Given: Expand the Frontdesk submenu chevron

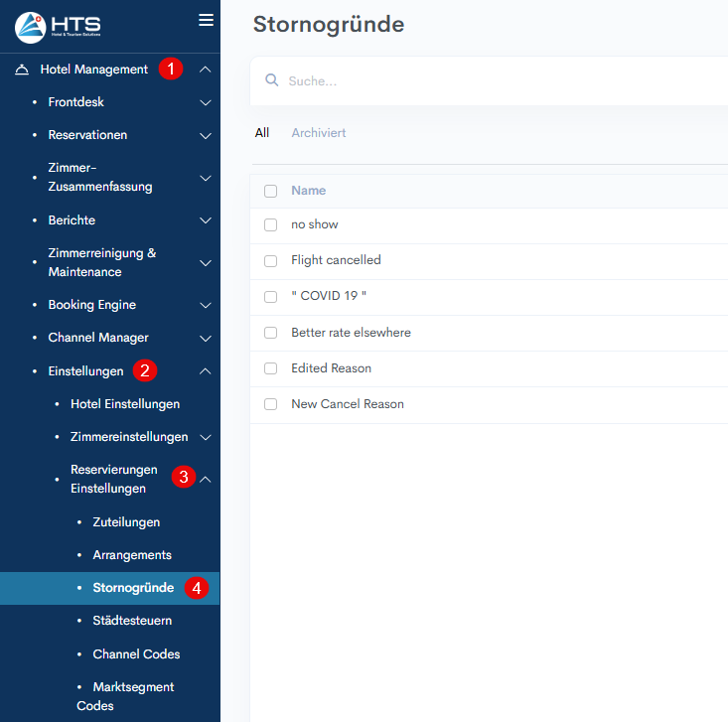Looking at the screenshot, I should (206, 102).
